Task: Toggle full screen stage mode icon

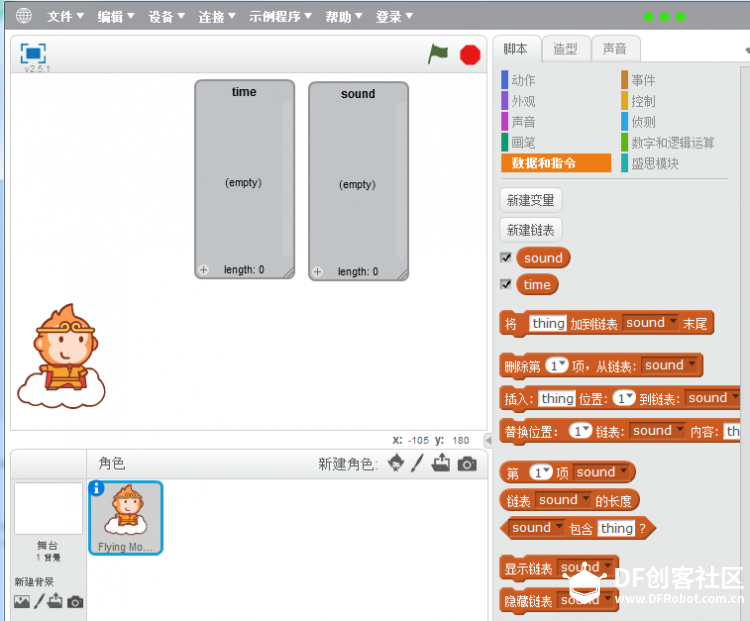Action: (33, 53)
